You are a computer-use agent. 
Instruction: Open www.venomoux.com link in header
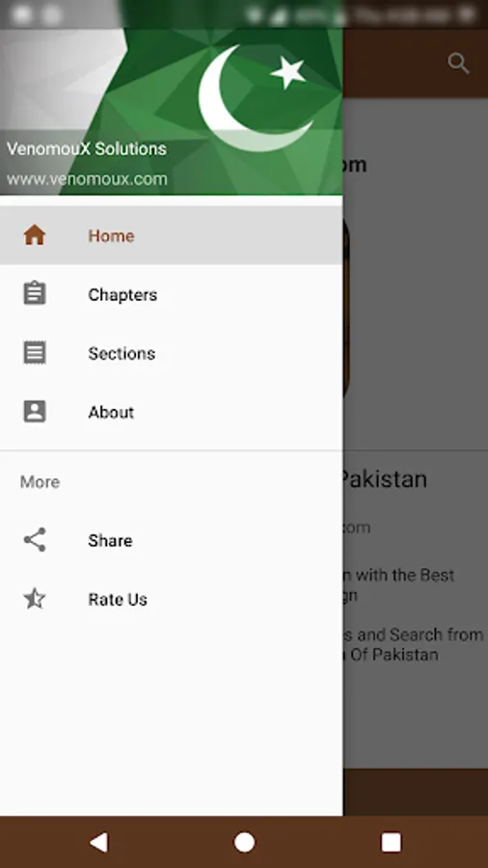coord(87,178)
